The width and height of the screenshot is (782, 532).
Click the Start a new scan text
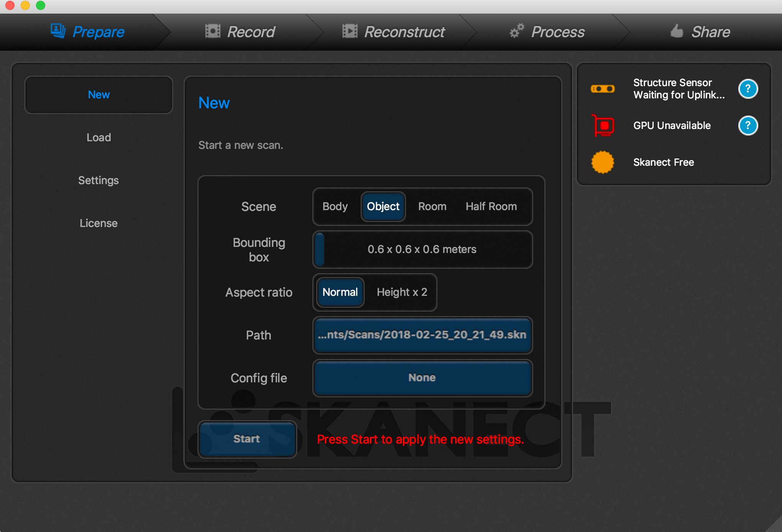pyautogui.click(x=241, y=145)
